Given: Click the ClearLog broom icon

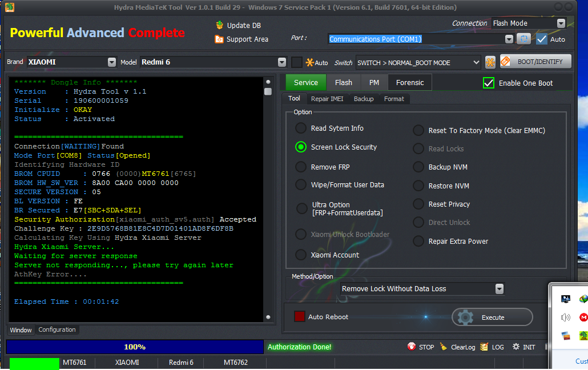Looking at the screenshot, I should click(x=444, y=347).
